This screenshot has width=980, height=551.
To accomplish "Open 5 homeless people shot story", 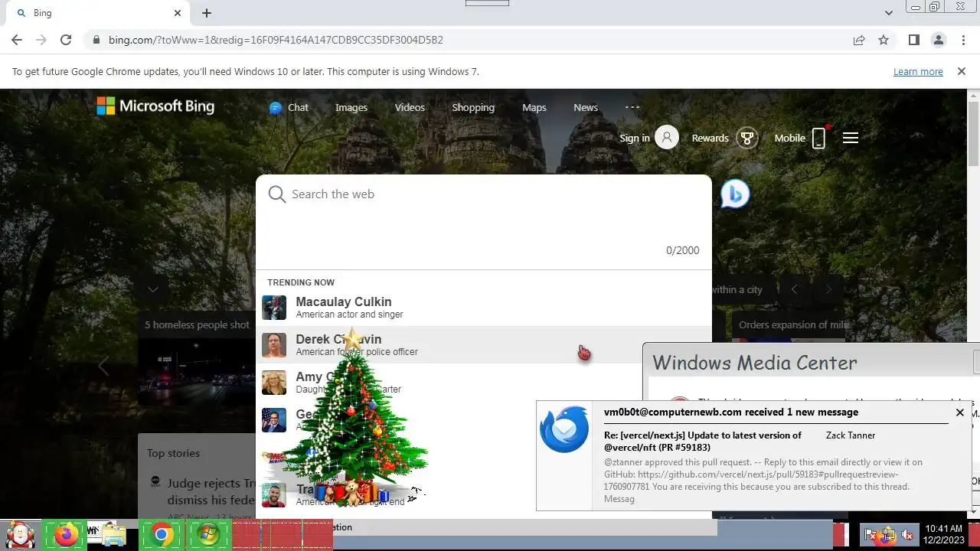I will click(x=197, y=324).
